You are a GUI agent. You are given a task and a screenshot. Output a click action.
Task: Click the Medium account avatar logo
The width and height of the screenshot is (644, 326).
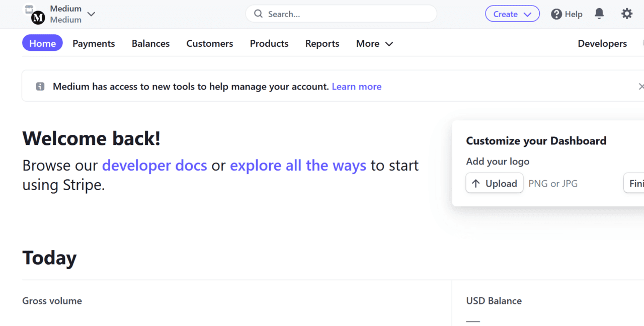37,18
